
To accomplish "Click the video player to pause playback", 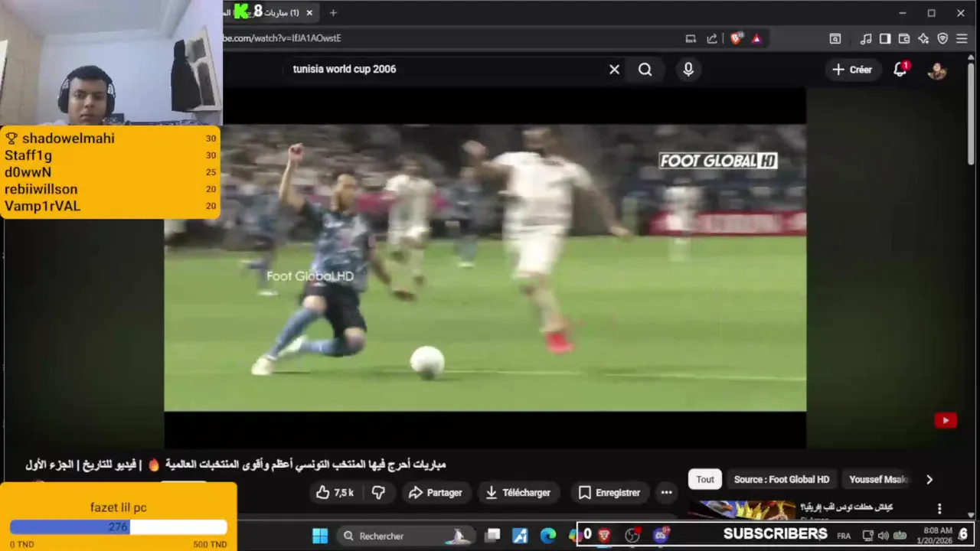I will pyautogui.click(x=485, y=268).
